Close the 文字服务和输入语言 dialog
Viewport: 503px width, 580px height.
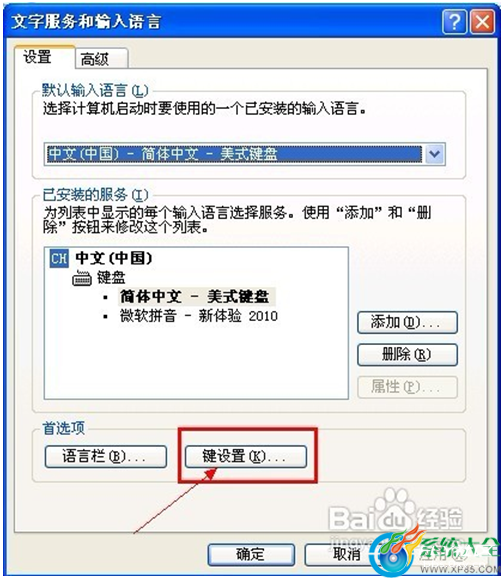pos(482,22)
